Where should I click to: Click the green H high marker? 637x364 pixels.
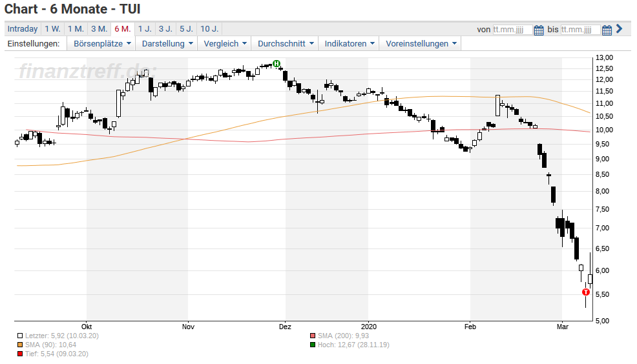[x=277, y=63]
